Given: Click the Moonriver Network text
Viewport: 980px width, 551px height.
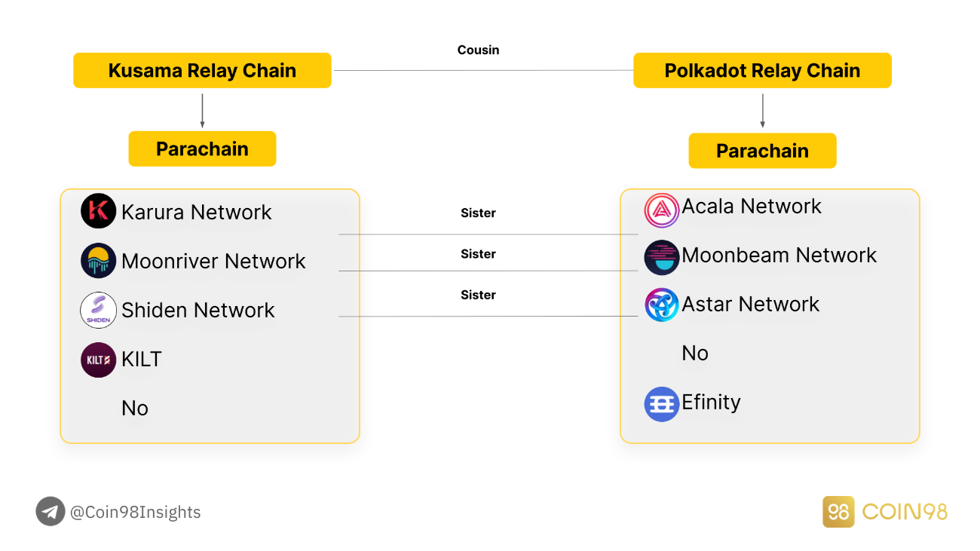Looking at the screenshot, I should [x=213, y=262].
